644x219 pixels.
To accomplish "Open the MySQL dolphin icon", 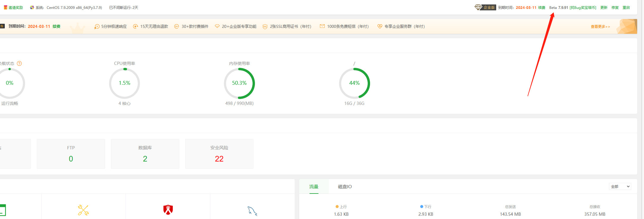I will point(252,211).
